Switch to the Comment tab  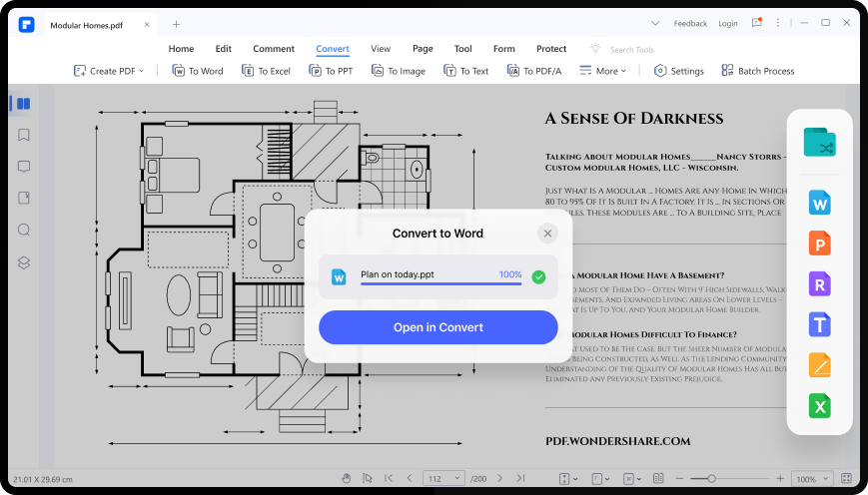[x=274, y=49]
